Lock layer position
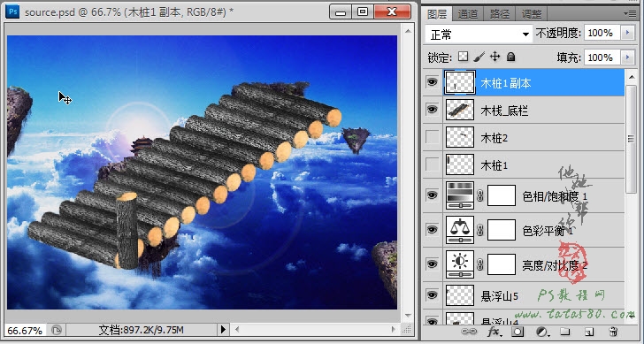Viewport: 644px width, 344px height. pyautogui.click(x=494, y=57)
